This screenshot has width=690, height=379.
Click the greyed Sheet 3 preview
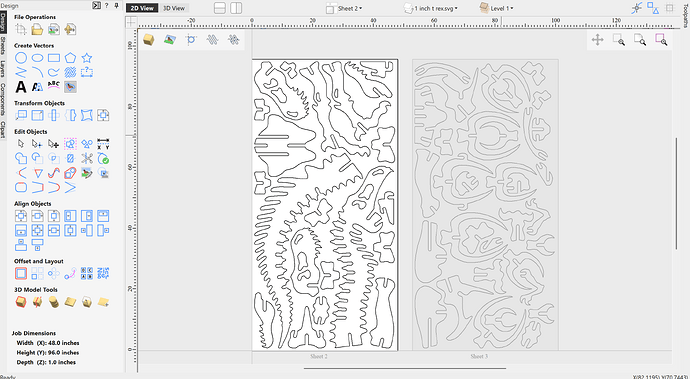pyautogui.click(x=485, y=205)
